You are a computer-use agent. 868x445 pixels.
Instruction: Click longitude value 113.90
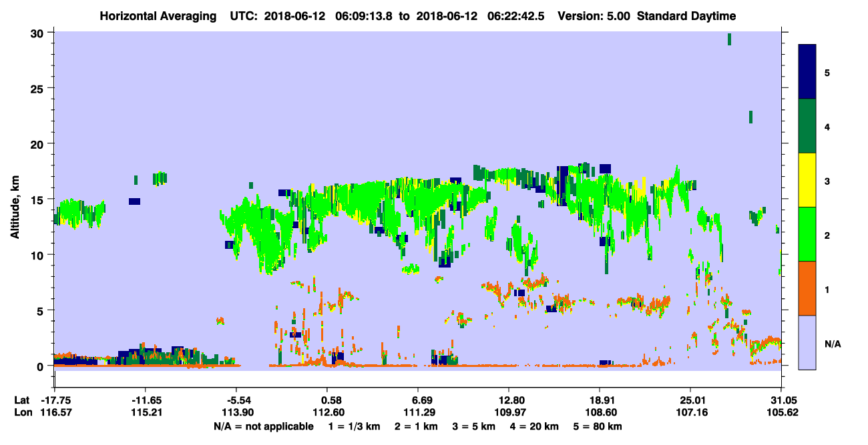tap(237, 412)
